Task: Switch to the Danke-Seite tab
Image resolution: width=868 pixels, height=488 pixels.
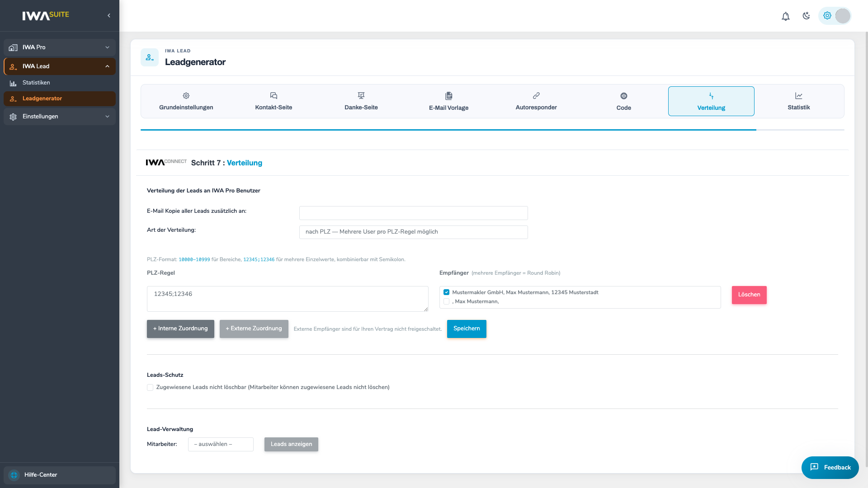Action: click(361, 101)
